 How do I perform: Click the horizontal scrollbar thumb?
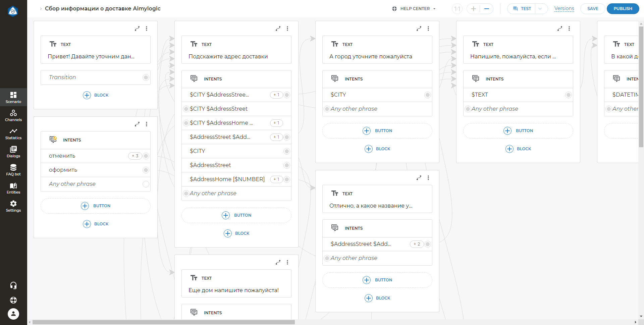(x=164, y=322)
